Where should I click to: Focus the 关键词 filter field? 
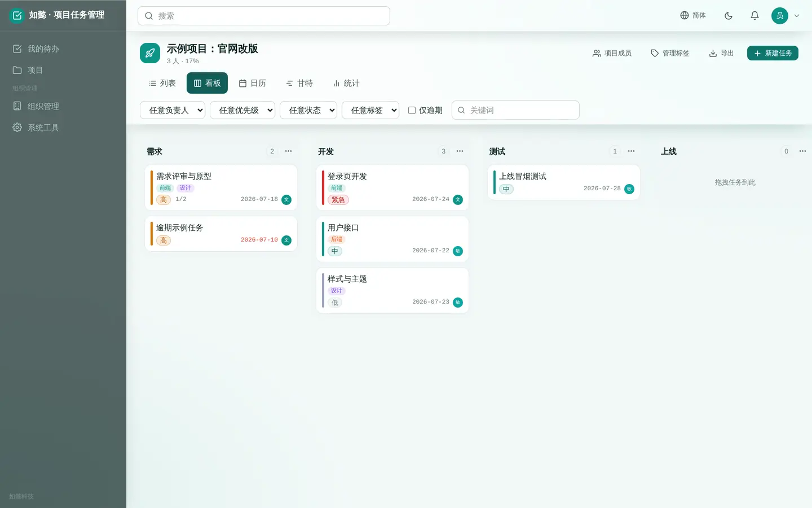[515, 110]
